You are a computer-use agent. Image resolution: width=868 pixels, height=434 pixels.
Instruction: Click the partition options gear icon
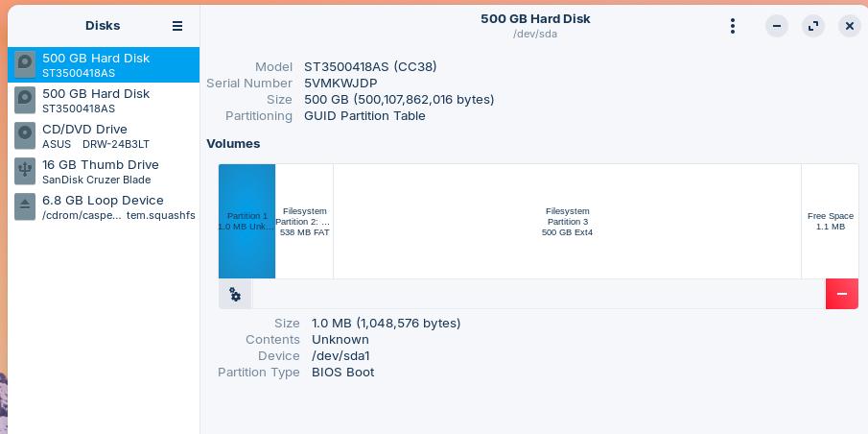click(235, 295)
